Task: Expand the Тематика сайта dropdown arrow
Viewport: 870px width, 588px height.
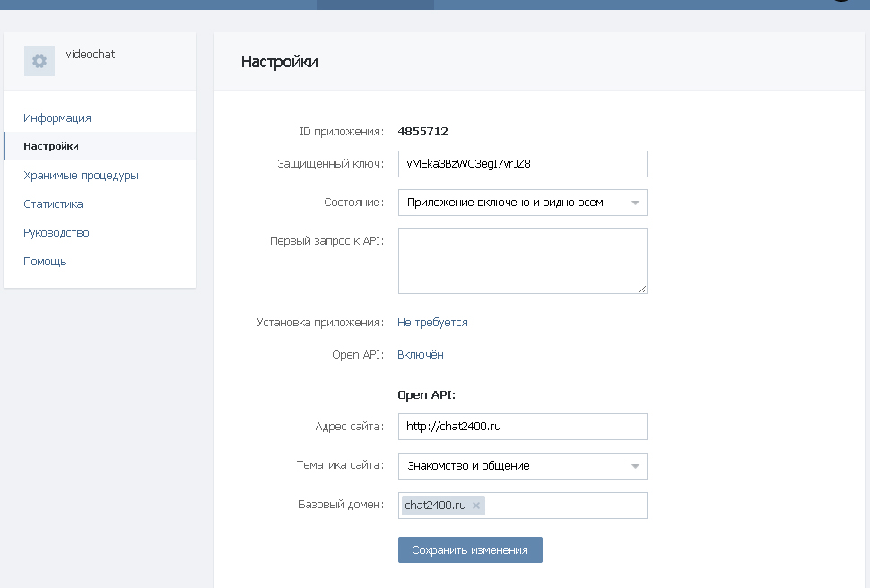Action: pos(635,466)
